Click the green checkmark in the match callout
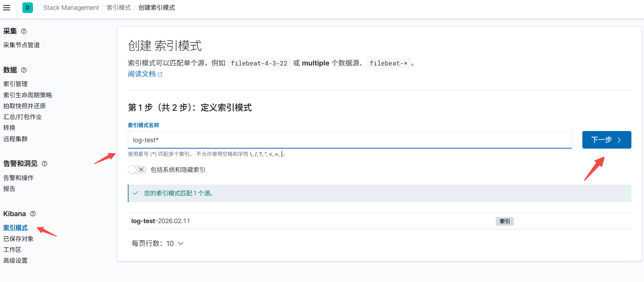 coord(136,193)
